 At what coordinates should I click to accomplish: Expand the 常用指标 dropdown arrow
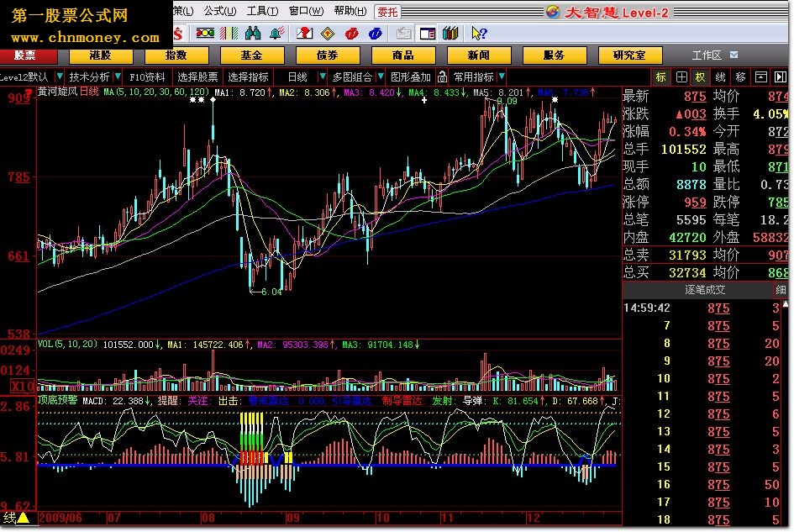[x=502, y=76]
